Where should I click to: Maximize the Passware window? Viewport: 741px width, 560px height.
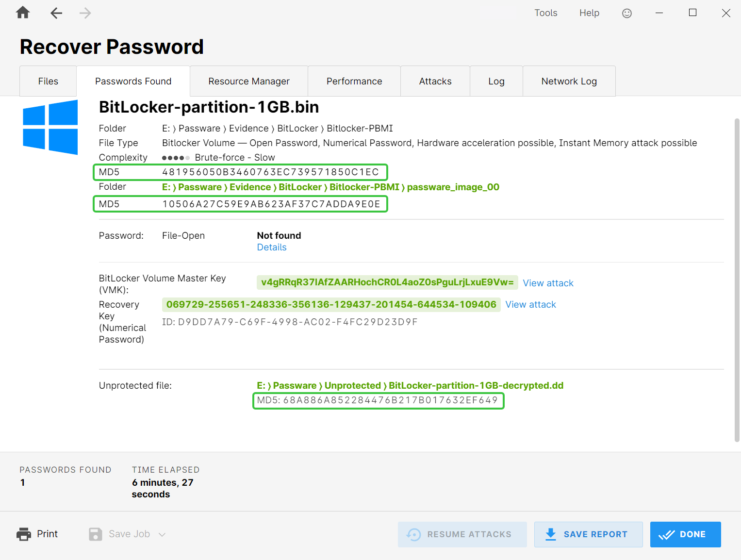tap(693, 13)
